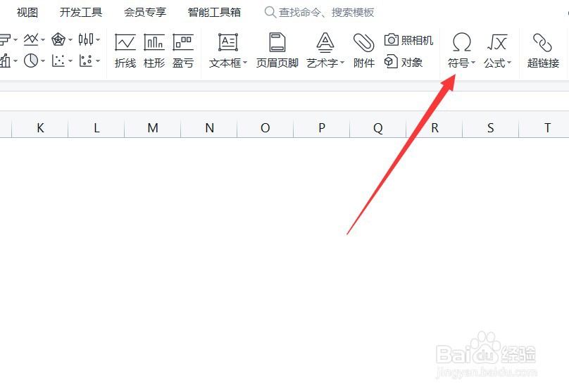
Task: Switch to the 开发工具 tab
Action: tap(81, 13)
